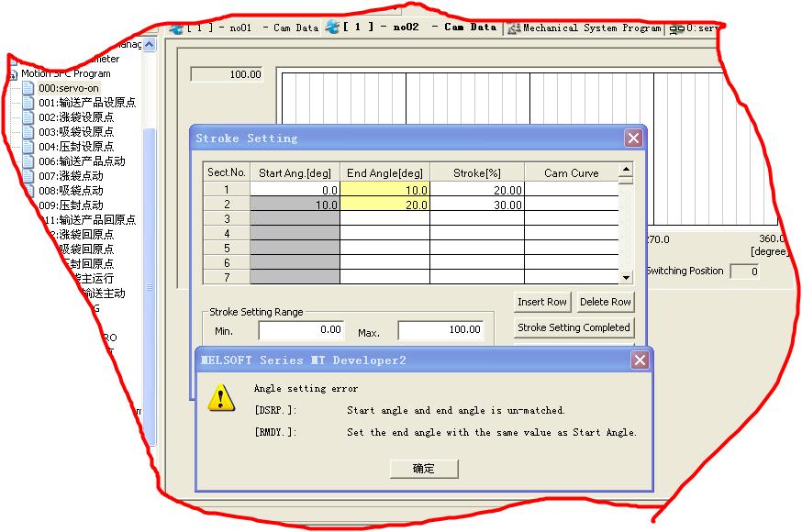802x532 pixels.
Task: Click the icon for 004:压封设原点
Action: 28,147
